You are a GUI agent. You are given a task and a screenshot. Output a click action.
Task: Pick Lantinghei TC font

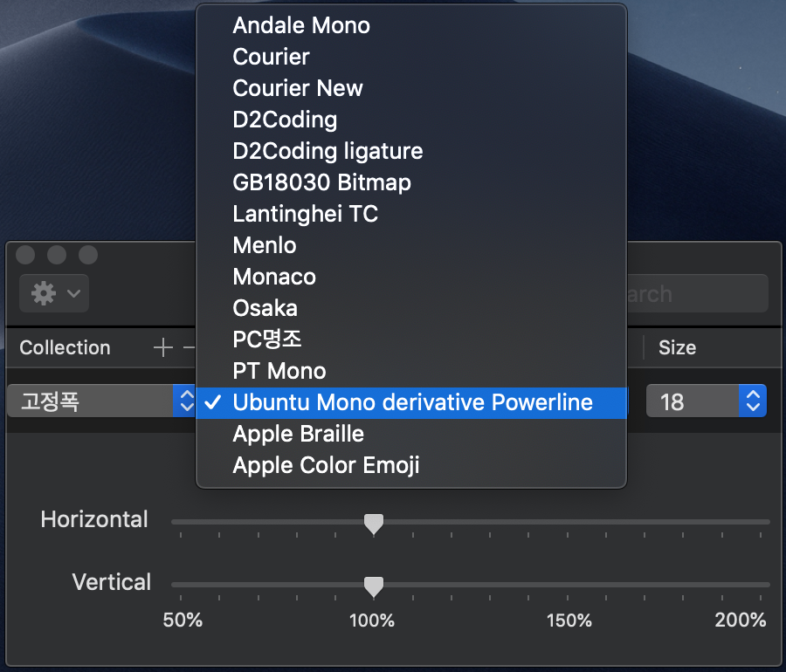point(411,214)
